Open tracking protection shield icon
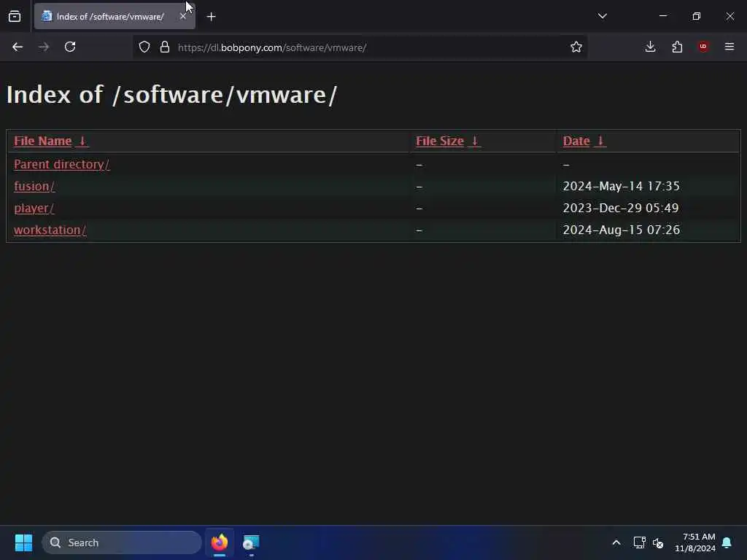Viewport: 747px width, 560px height. (144, 47)
